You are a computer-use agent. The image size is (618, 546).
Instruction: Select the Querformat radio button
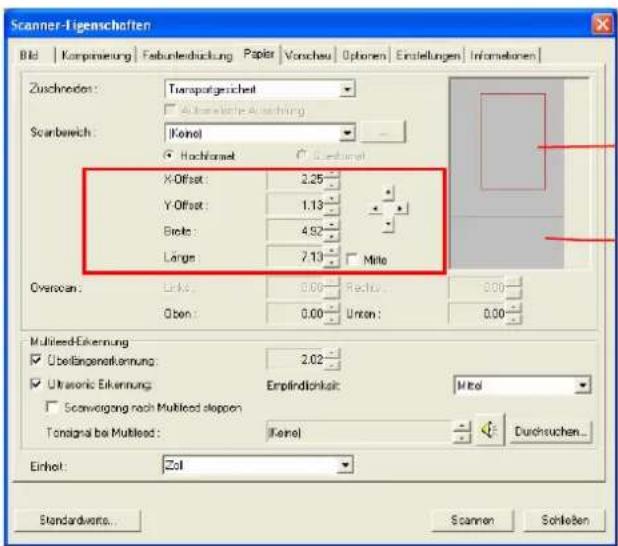point(302,155)
